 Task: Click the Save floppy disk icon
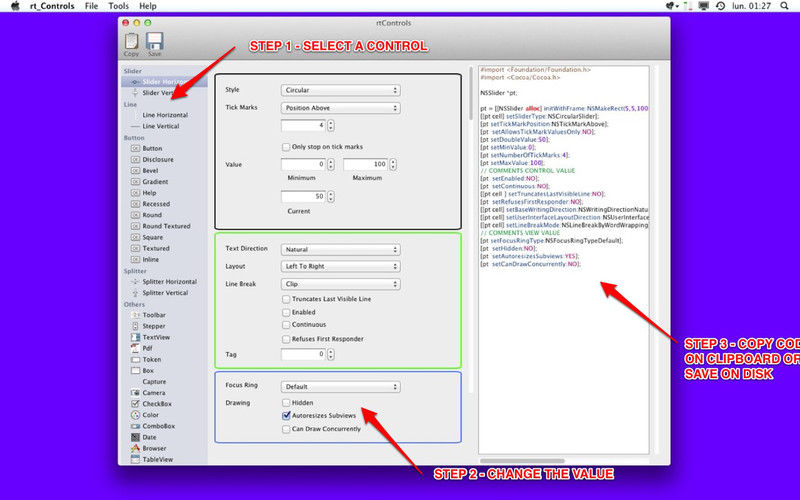(x=154, y=41)
